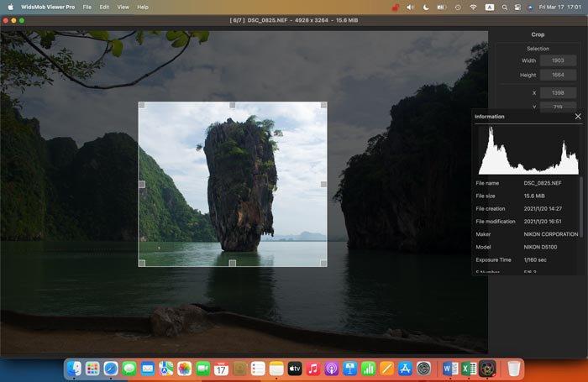Open WidsMob Viewer Pro application menu

[48, 7]
